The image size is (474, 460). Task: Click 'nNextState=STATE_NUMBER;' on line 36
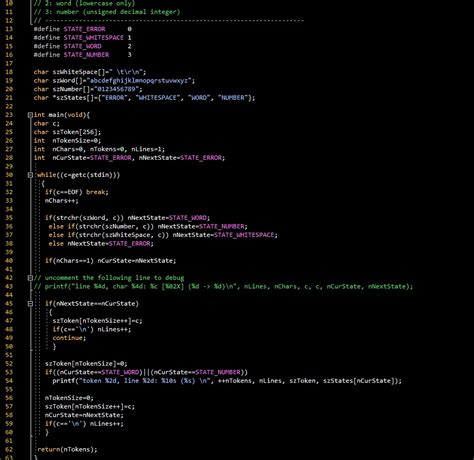tap(202, 226)
